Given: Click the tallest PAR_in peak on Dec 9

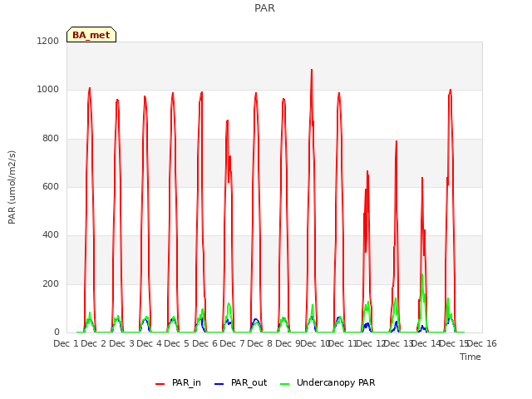Looking at the screenshot, I should pos(312,70).
